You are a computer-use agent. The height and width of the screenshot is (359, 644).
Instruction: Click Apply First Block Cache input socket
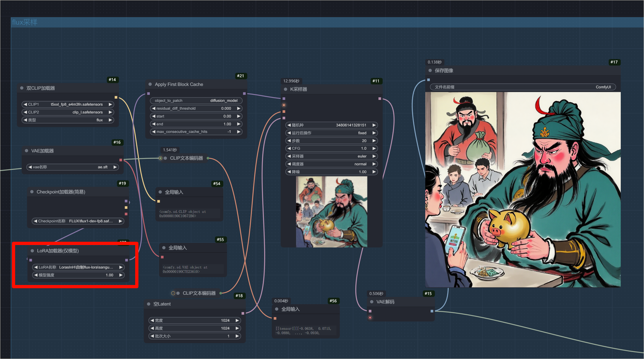[148, 93]
